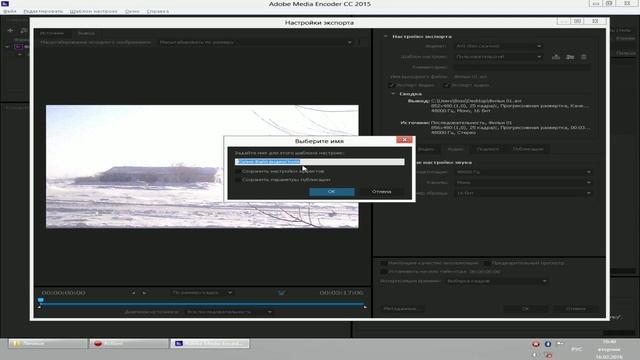Click the sequence icon in queue
The height and width of the screenshot is (360, 640).
[18, 47]
